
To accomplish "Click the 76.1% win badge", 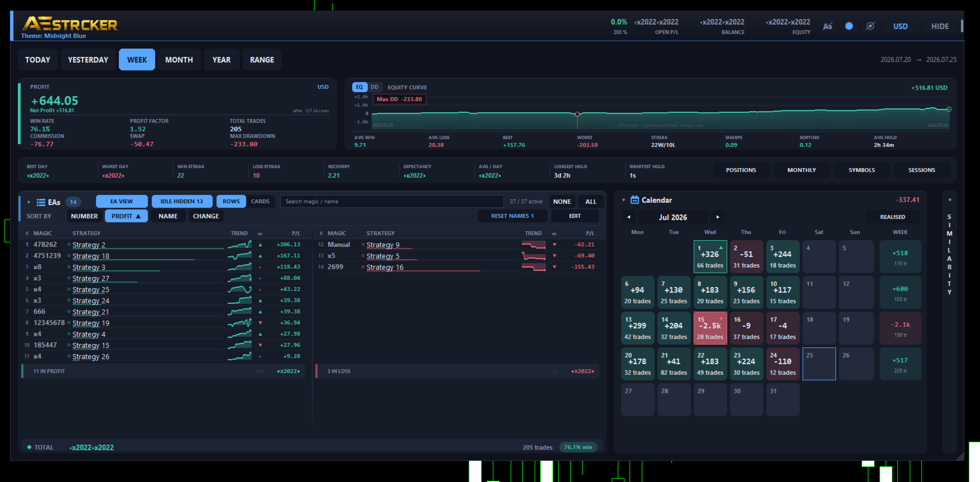I will coord(578,447).
